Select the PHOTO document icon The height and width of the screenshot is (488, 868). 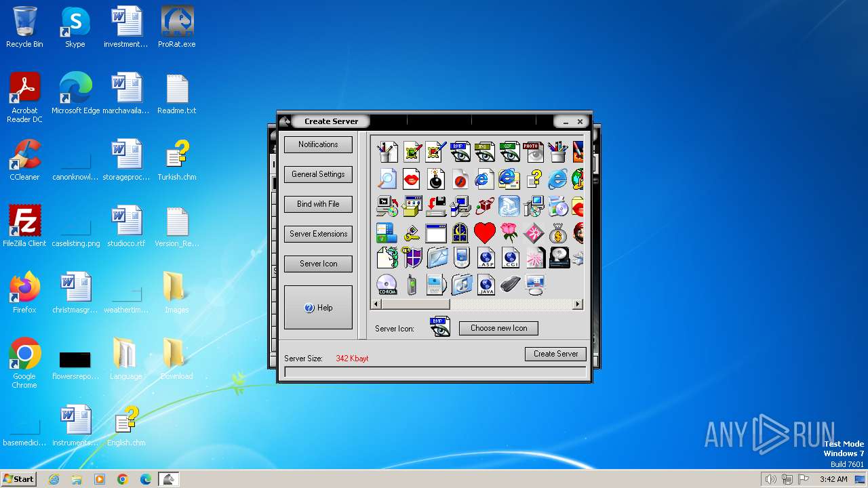click(534, 152)
